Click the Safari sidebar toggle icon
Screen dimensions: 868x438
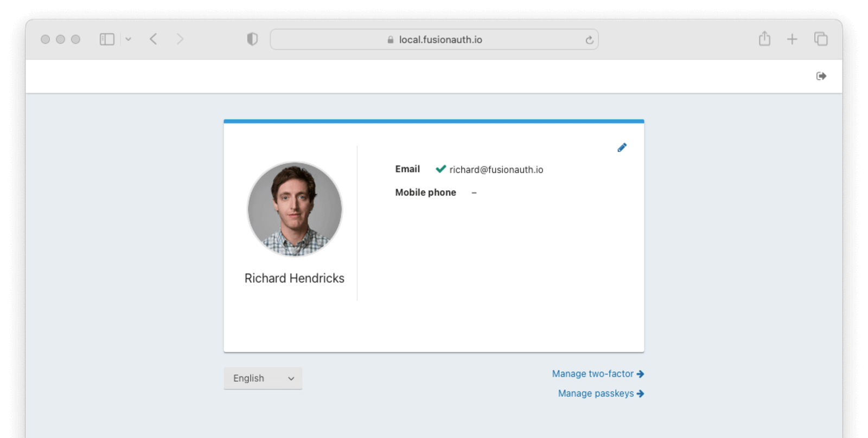coord(107,39)
